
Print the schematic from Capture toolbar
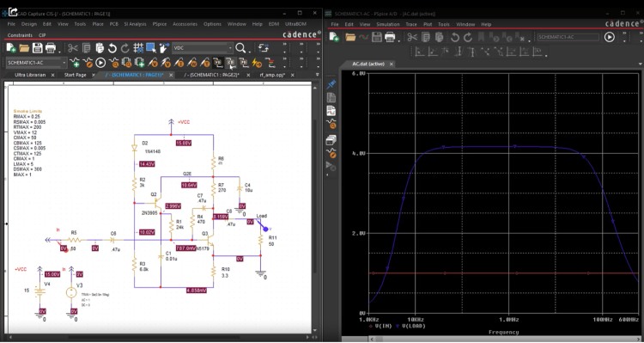pos(51,48)
